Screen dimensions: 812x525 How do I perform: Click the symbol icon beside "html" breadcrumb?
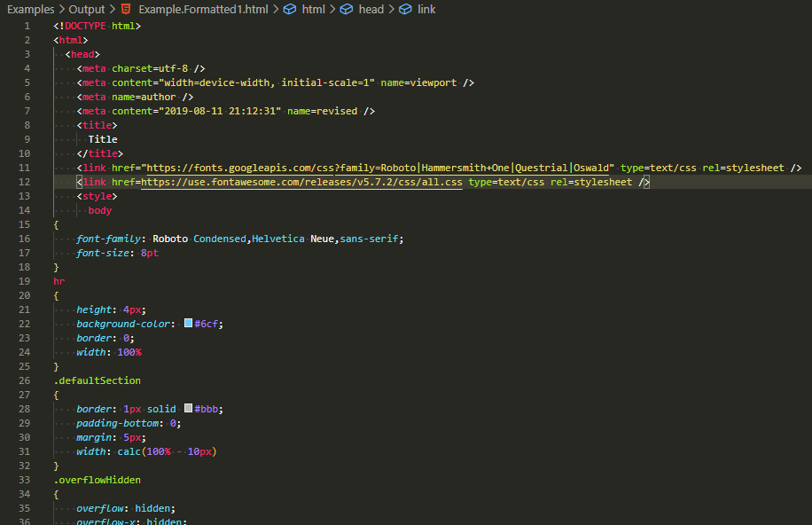click(x=287, y=9)
